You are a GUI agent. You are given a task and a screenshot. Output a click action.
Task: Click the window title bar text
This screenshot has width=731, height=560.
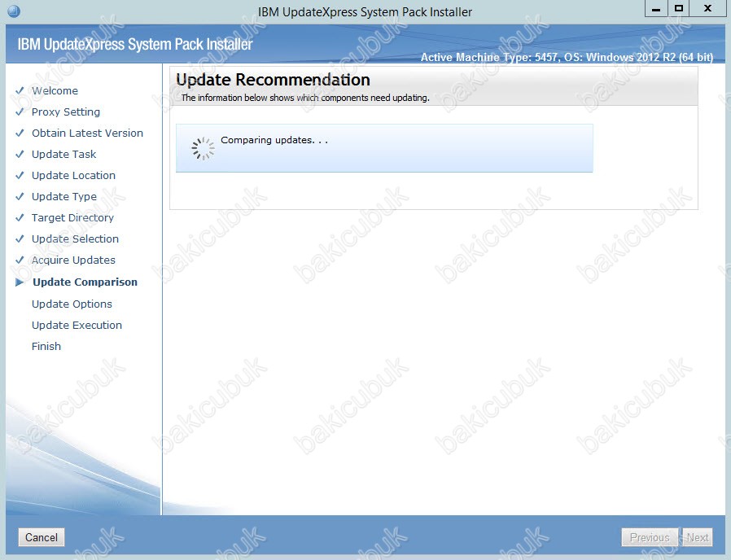tap(365, 11)
